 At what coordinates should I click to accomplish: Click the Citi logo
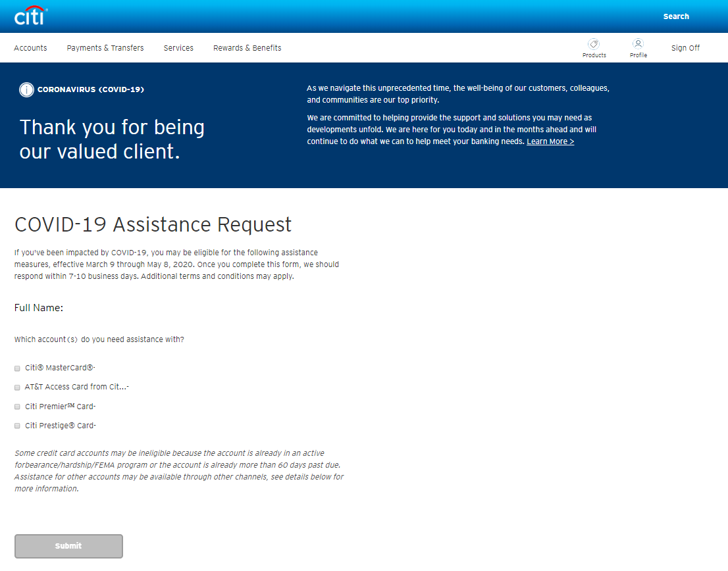(x=30, y=16)
